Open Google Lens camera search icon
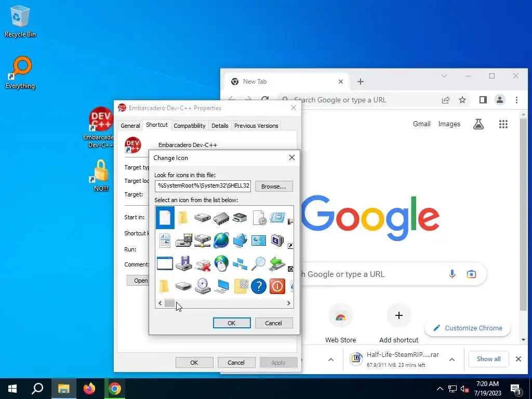 tap(471, 274)
